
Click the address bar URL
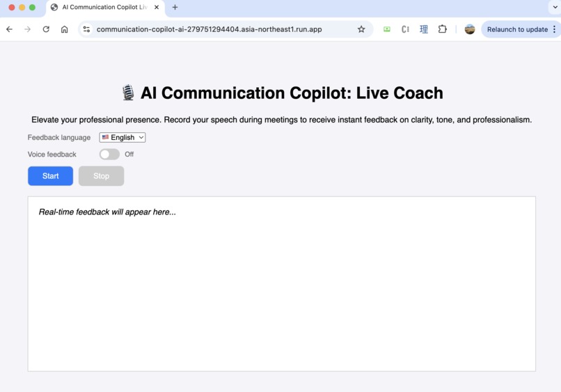(x=210, y=29)
